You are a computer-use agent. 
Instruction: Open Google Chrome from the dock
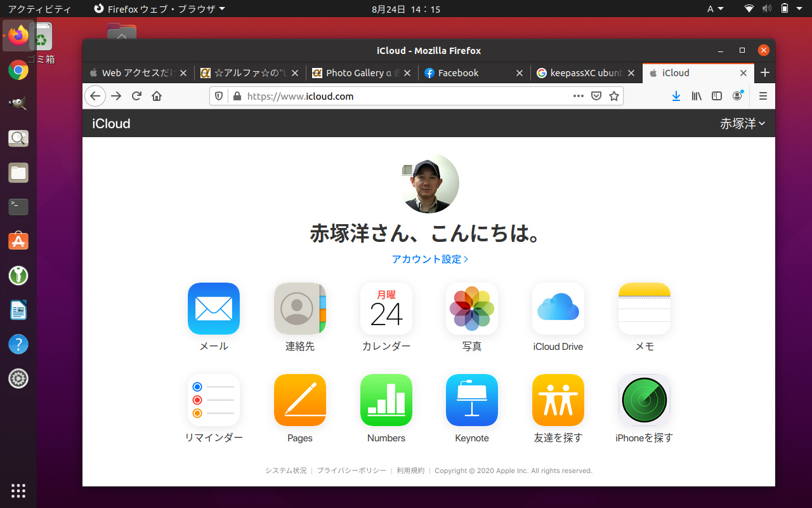pyautogui.click(x=18, y=70)
